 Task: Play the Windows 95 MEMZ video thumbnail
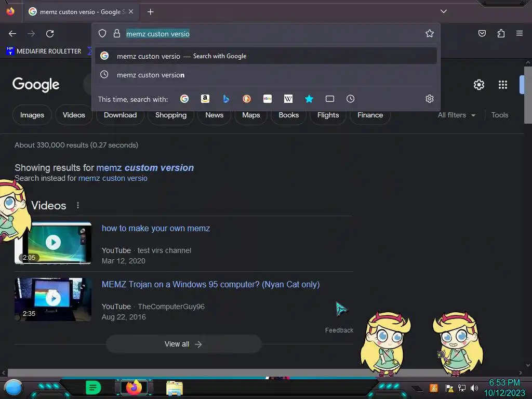[53, 299]
